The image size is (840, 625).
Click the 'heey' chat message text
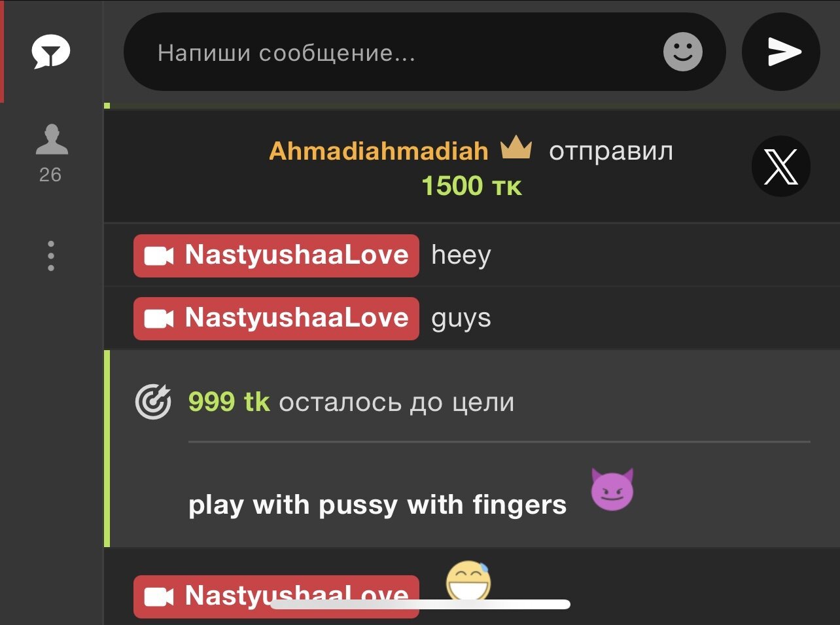coord(461,255)
